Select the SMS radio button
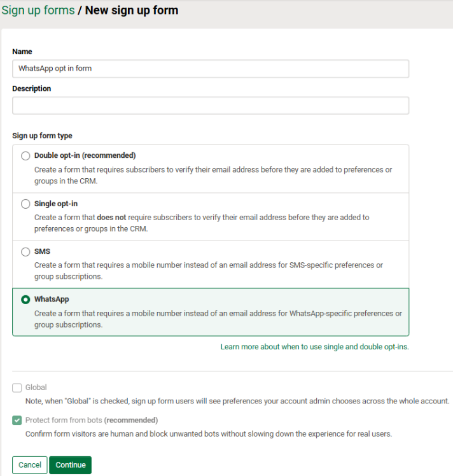 coord(25,251)
